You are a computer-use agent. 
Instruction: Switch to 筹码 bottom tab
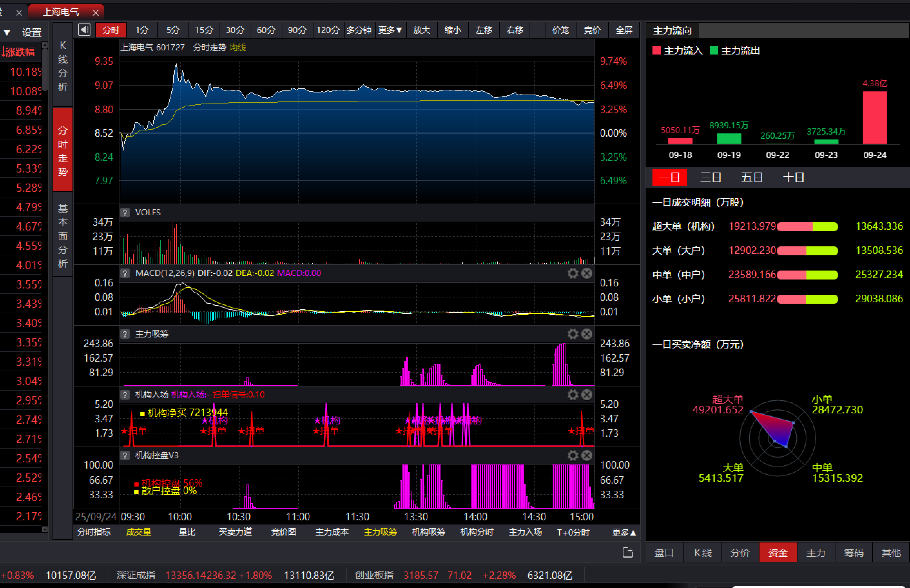click(x=853, y=552)
